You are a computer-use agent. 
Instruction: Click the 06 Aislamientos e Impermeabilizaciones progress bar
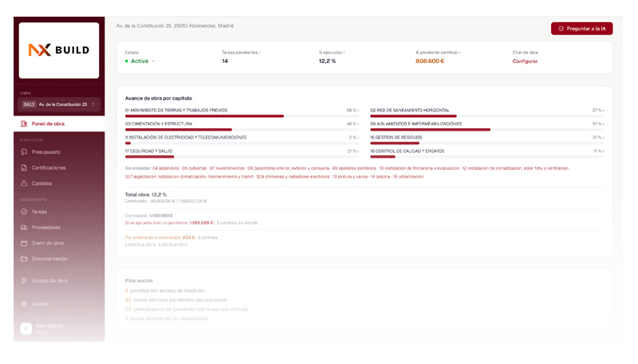(486, 130)
